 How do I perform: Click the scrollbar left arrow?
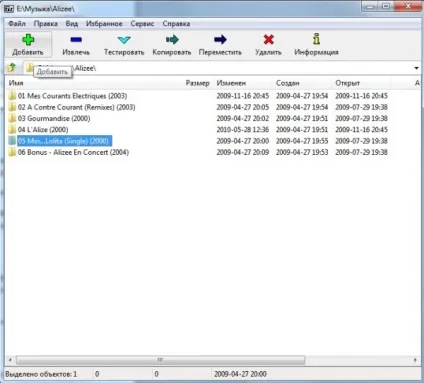tap(10, 360)
